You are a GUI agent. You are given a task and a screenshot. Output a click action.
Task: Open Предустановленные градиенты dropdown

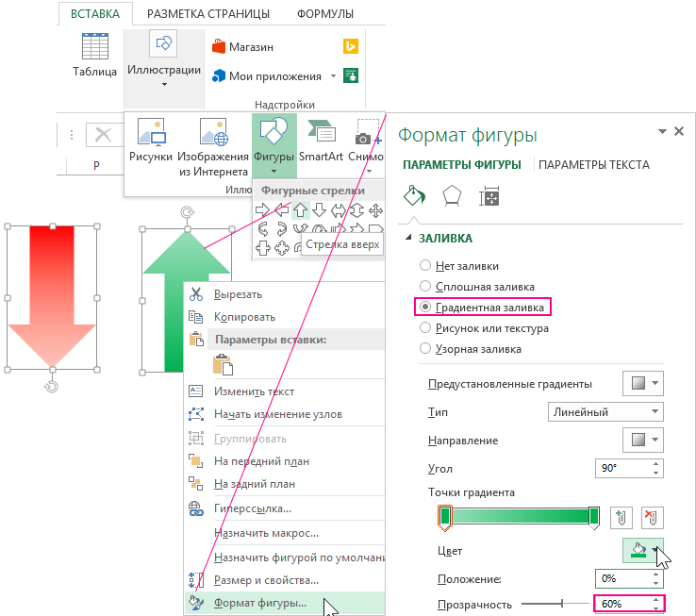[643, 383]
